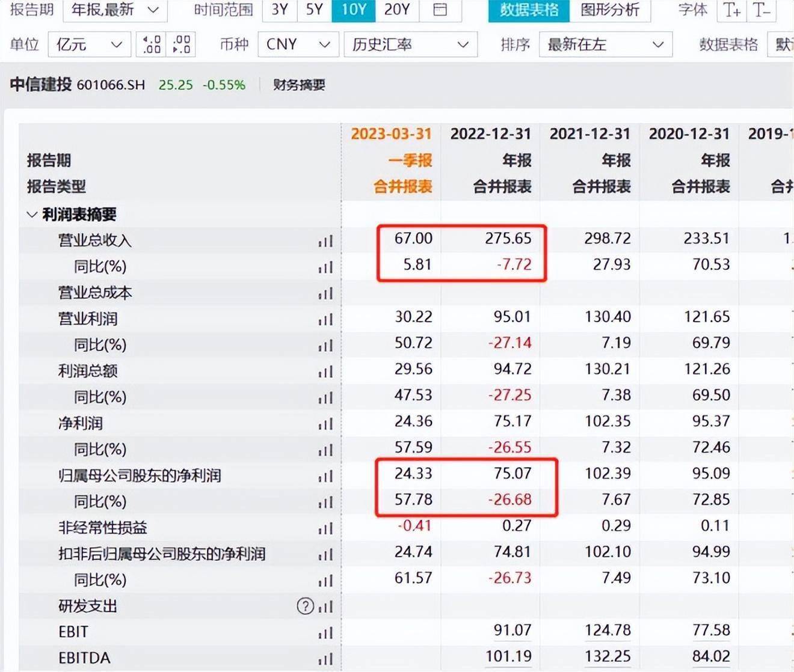Viewport: 794px width, 672px height.
Task: Open the calendar date range picker
Action: [440, 10]
